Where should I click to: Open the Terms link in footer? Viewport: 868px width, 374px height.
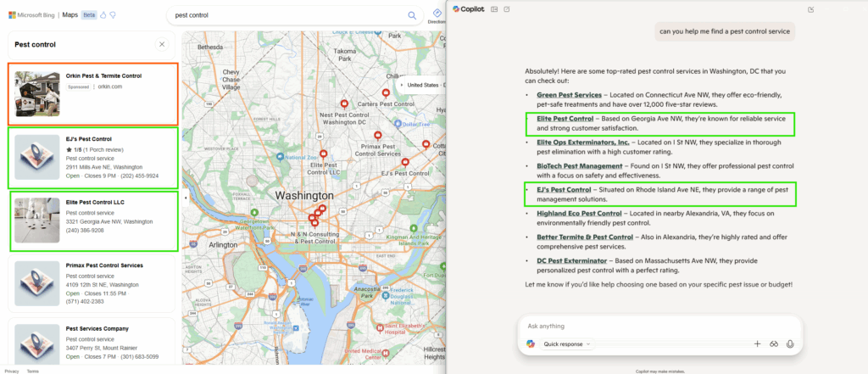point(32,371)
